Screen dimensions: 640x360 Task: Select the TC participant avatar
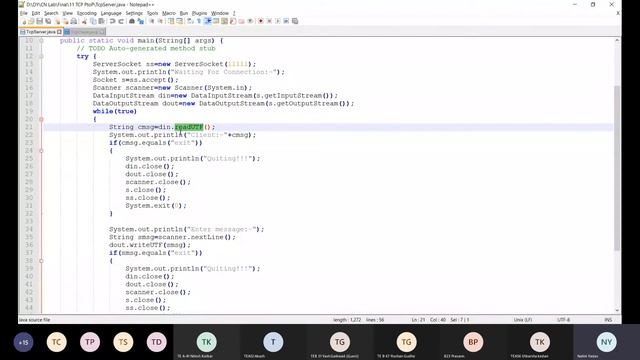point(56,342)
